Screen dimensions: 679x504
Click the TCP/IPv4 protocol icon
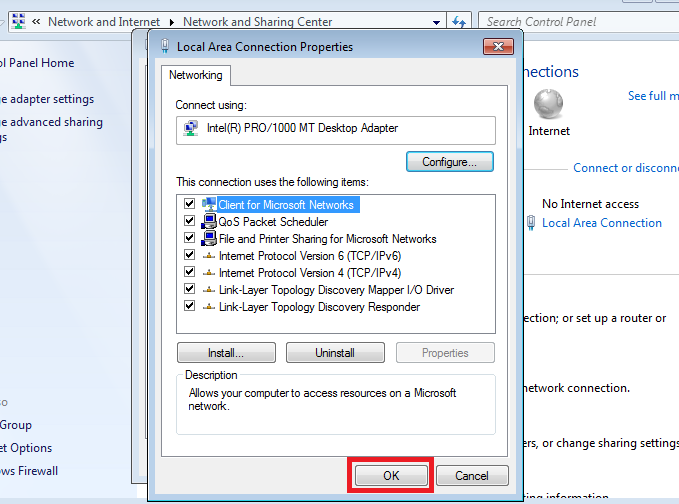[x=209, y=272]
